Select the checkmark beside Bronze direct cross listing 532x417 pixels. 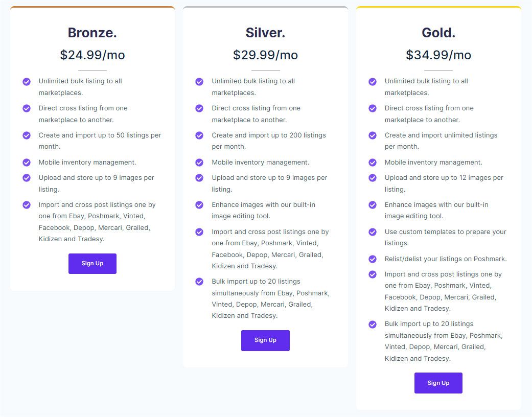pos(27,108)
